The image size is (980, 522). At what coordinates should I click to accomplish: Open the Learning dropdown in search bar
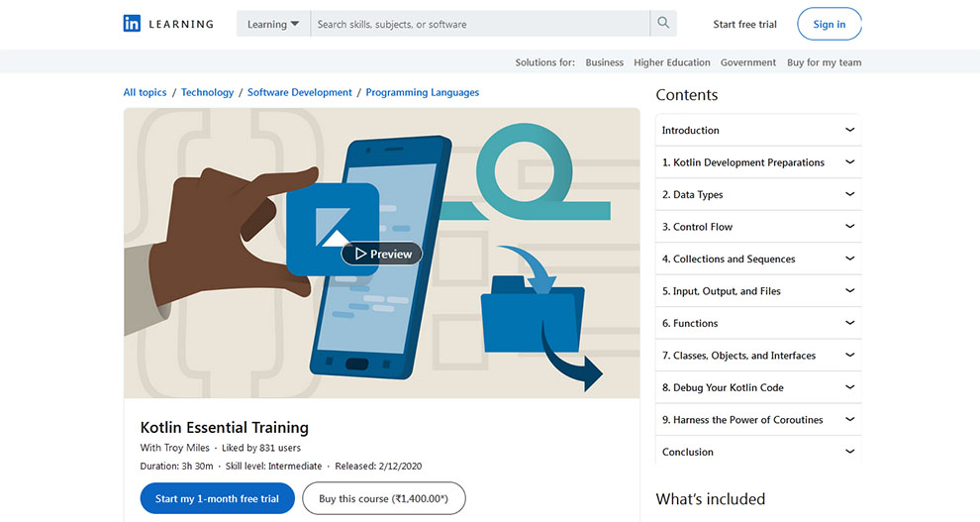(273, 24)
